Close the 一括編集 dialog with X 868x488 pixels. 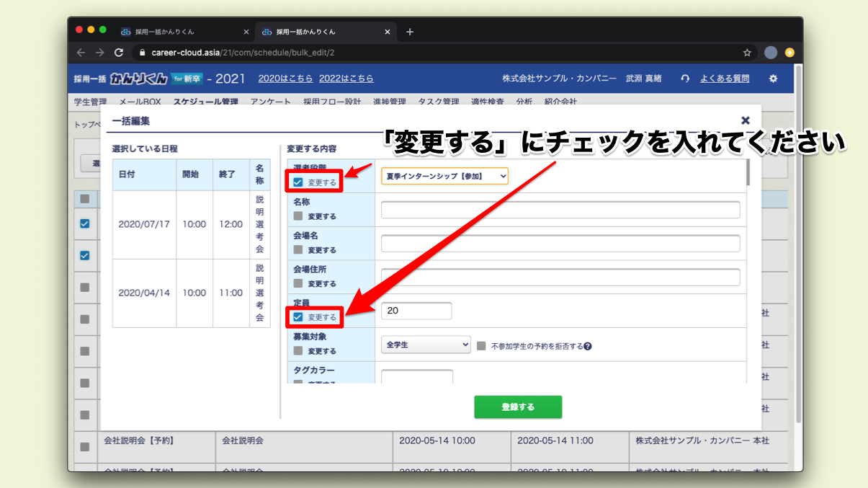pos(746,120)
